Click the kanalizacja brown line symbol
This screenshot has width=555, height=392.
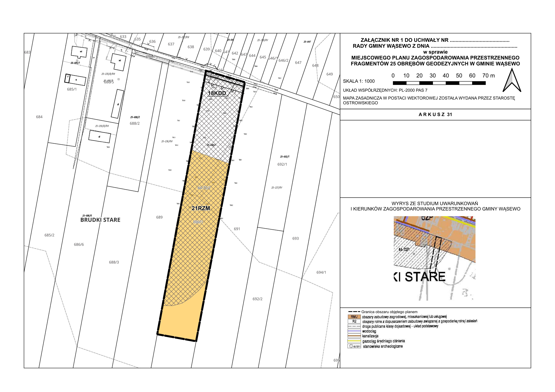tap(354, 336)
